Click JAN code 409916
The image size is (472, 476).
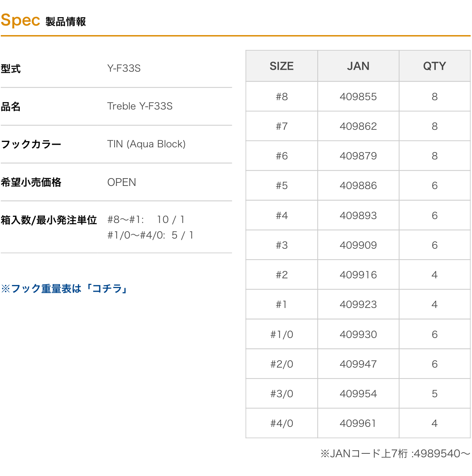358,275
